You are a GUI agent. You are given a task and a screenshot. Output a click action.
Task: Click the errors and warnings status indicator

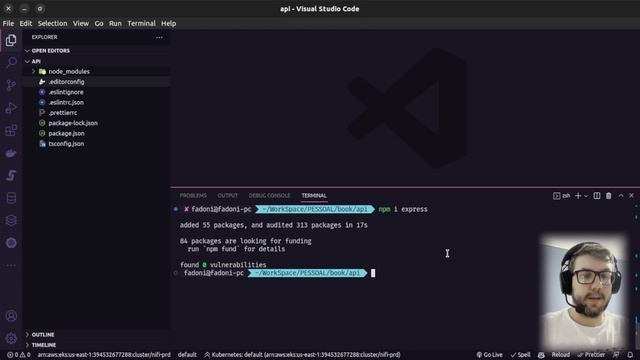click(19, 355)
